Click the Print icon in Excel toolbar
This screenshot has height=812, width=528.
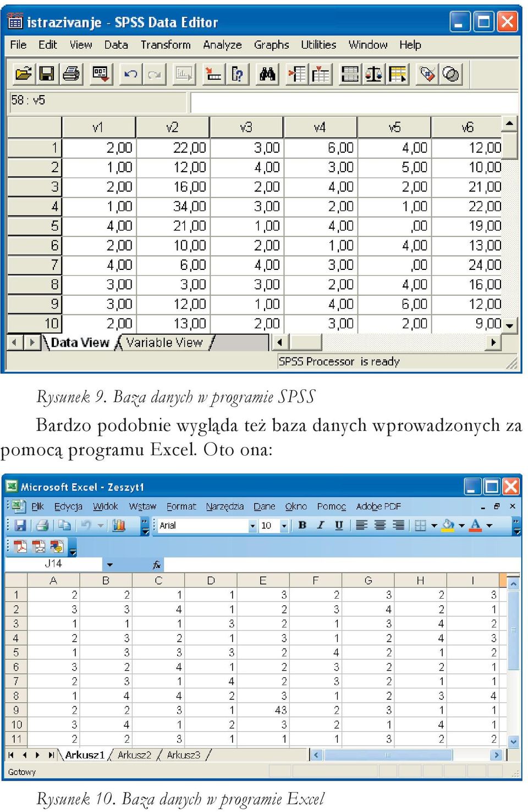(x=42, y=526)
